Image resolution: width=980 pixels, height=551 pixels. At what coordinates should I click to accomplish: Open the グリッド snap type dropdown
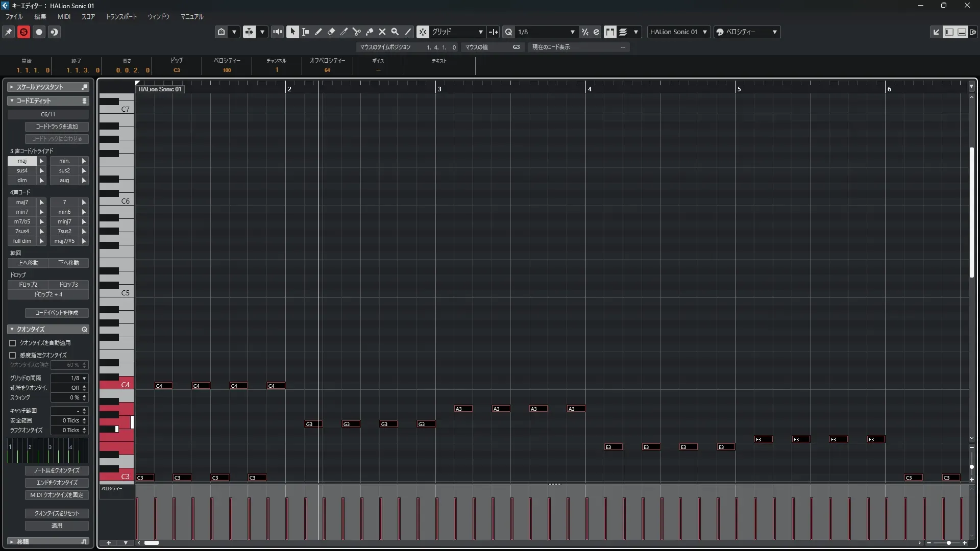tap(457, 32)
